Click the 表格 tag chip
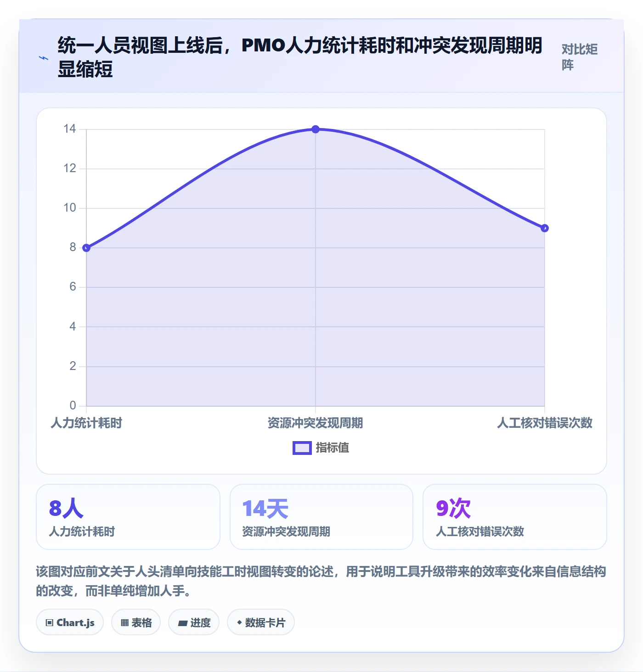Image resolution: width=643 pixels, height=672 pixels. 136,622
